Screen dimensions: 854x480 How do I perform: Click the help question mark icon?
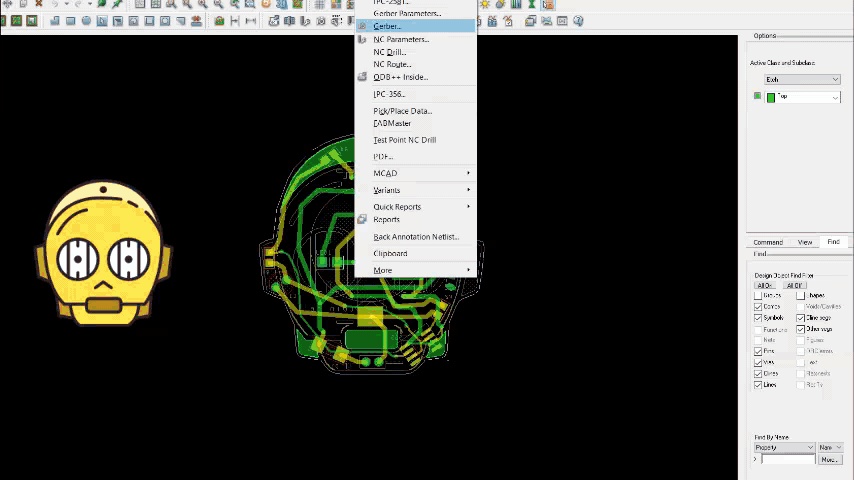coord(578,21)
